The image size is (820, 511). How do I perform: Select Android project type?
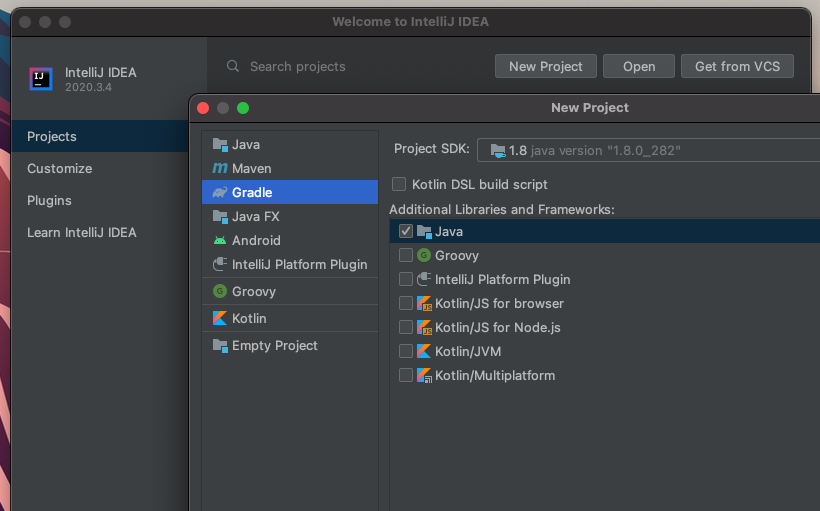pyautogui.click(x=290, y=241)
